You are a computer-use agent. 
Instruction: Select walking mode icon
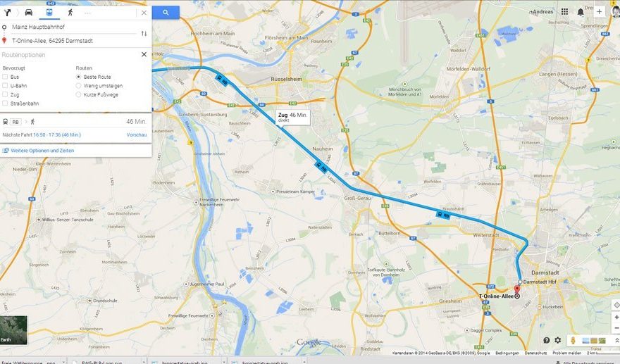[x=70, y=12]
